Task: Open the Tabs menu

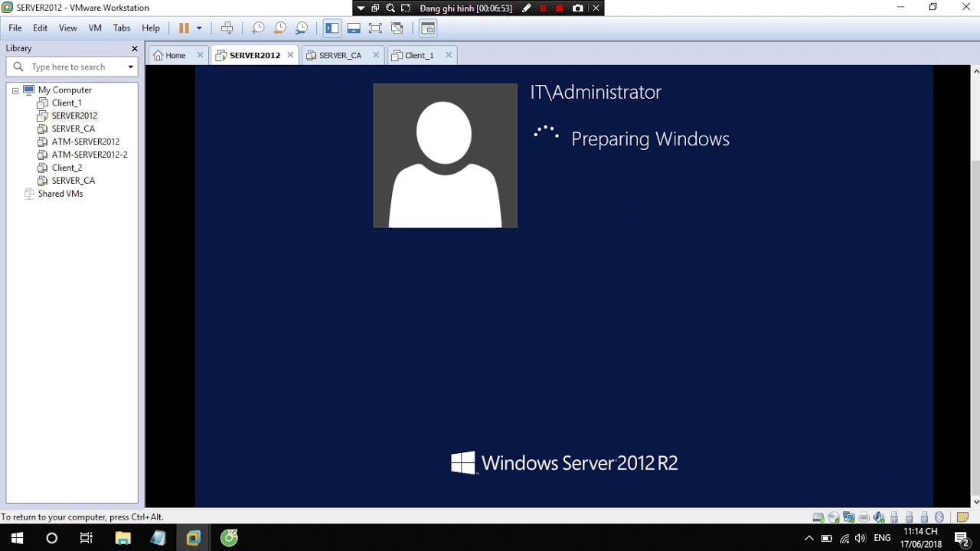Action: (122, 28)
